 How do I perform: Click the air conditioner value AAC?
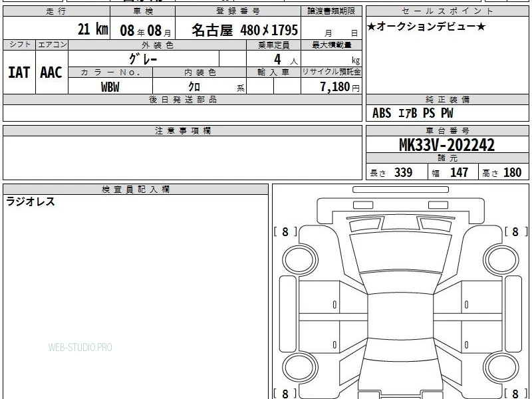point(51,72)
